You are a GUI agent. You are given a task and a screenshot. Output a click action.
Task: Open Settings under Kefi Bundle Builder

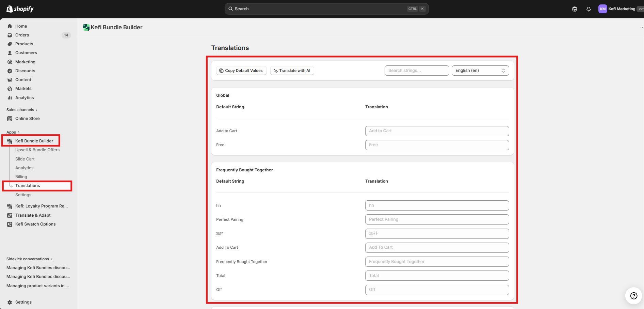23,195
